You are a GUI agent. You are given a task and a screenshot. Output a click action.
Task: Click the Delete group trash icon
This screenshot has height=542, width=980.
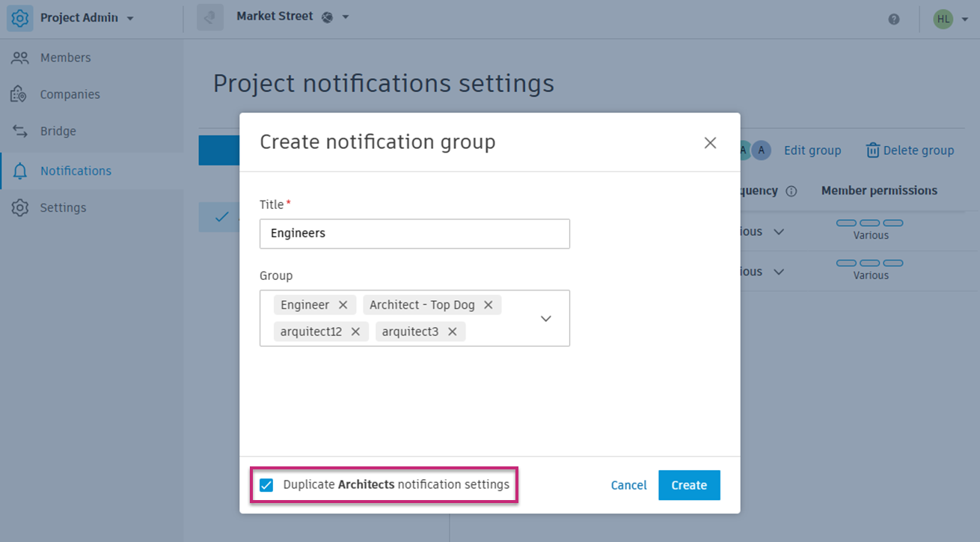point(873,150)
